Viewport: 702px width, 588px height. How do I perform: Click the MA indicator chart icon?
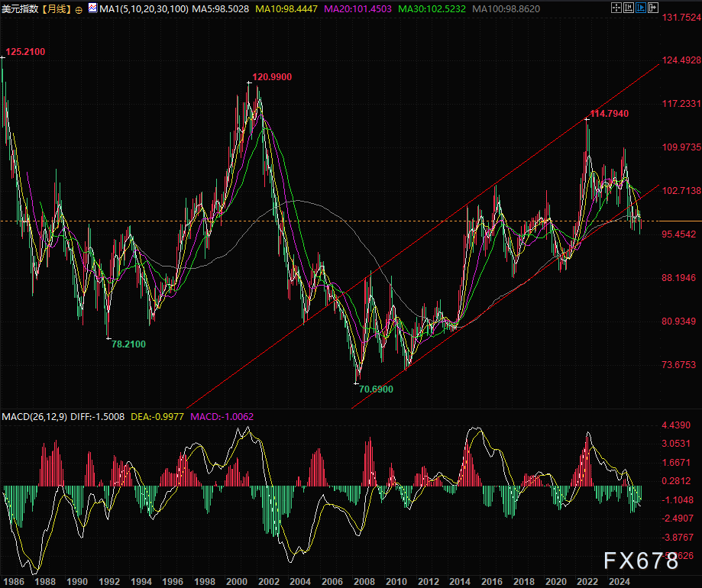[x=93, y=9]
